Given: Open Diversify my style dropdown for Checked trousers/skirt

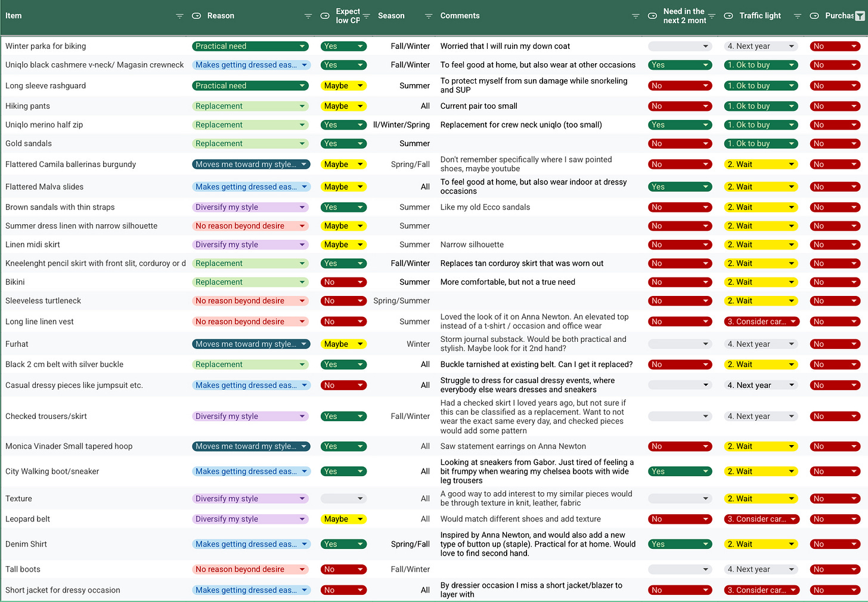Looking at the screenshot, I should (250, 416).
